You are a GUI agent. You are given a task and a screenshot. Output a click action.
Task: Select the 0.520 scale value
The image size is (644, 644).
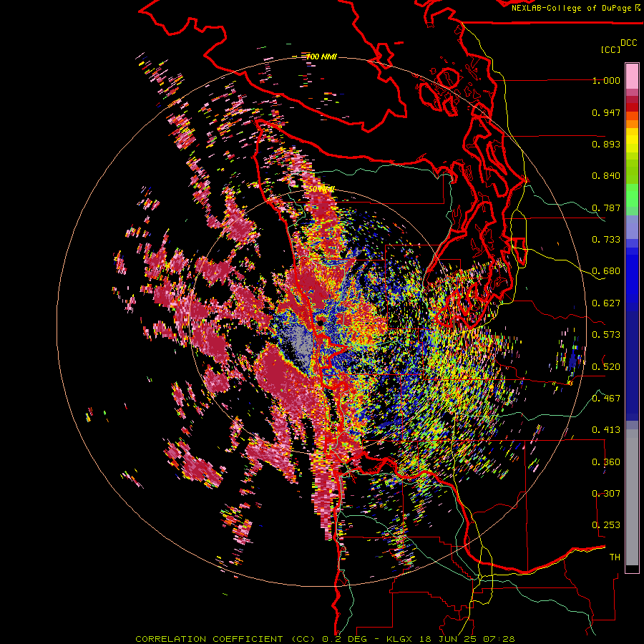click(x=606, y=367)
